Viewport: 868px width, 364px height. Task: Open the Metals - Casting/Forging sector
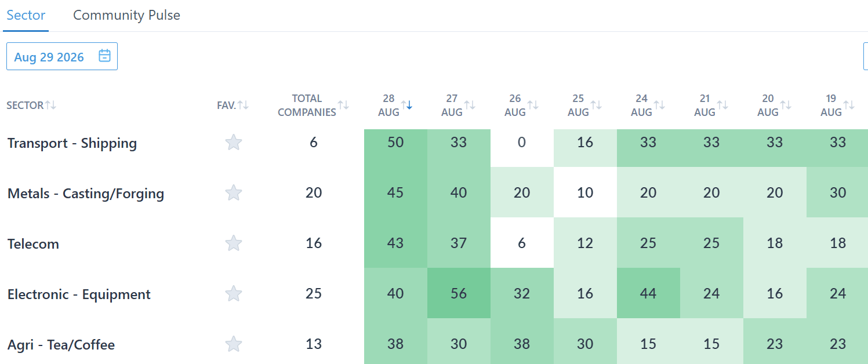pos(86,194)
